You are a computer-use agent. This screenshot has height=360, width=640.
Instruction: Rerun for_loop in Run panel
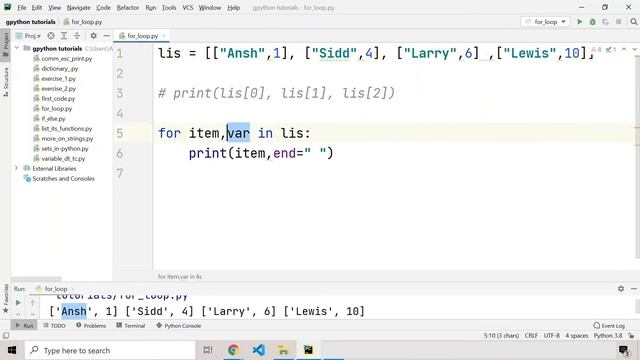pyautogui.click(x=18, y=303)
